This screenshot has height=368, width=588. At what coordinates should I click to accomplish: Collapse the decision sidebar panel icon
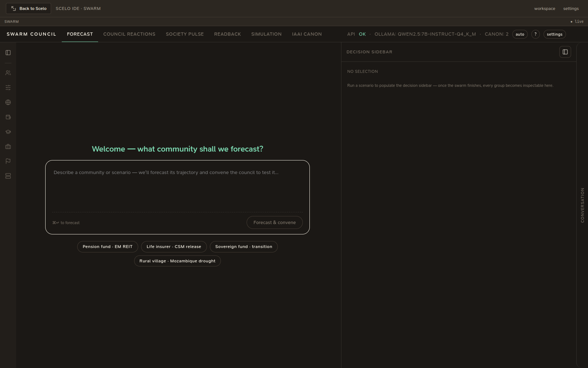coord(565,52)
